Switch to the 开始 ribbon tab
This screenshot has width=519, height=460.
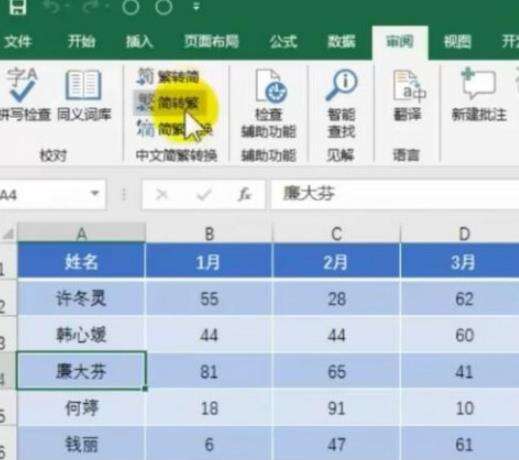point(81,42)
